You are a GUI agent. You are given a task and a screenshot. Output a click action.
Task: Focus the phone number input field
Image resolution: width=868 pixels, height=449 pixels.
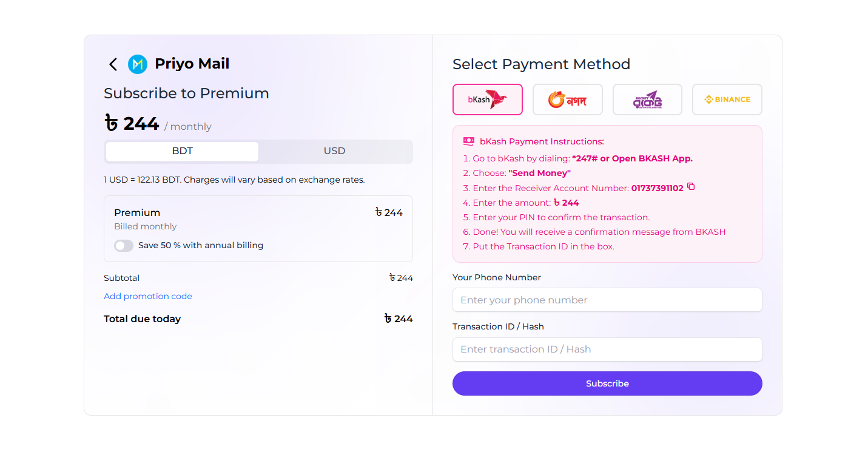[x=607, y=300]
